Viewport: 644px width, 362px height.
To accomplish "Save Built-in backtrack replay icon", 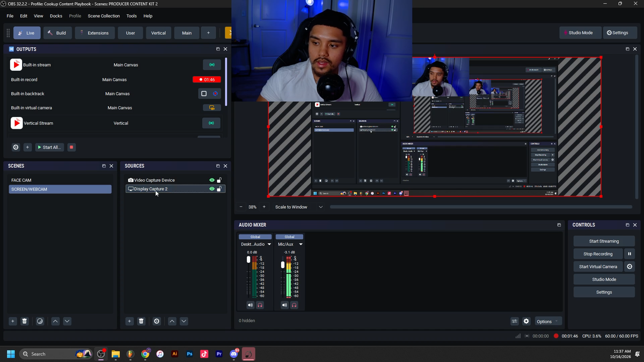I will click(x=215, y=93).
